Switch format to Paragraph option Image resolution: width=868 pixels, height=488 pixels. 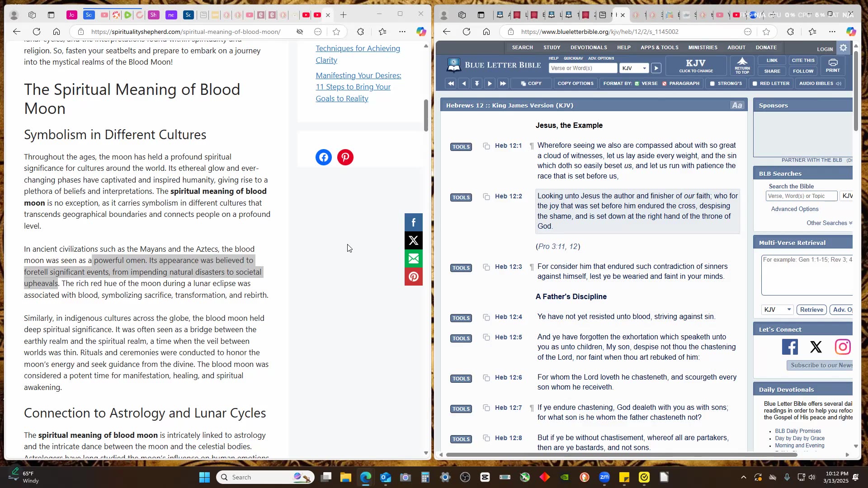pos(680,84)
